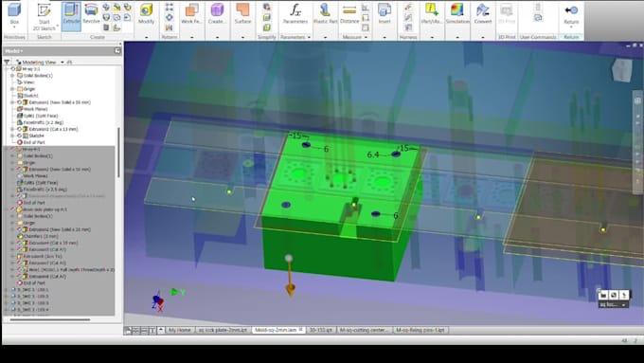Click the rectangular pattern icon
Viewport: 644px width, 363px height.
(x=170, y=7)
